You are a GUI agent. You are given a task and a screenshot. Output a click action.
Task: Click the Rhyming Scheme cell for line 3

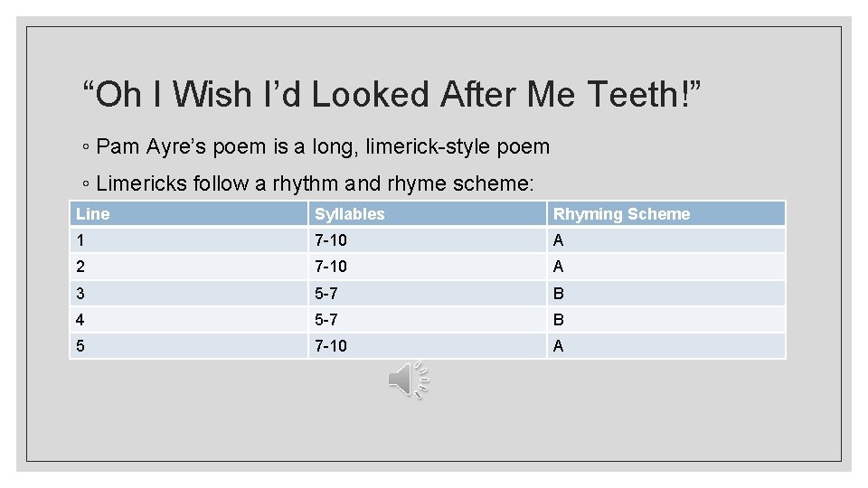pyautogui.click(x=665, y=293)
